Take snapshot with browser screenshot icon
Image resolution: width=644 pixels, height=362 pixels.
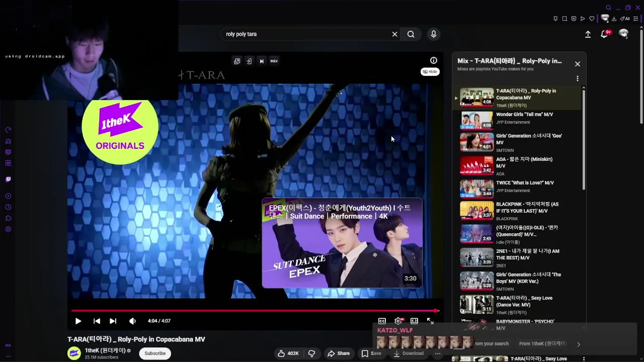pos(565,19)
